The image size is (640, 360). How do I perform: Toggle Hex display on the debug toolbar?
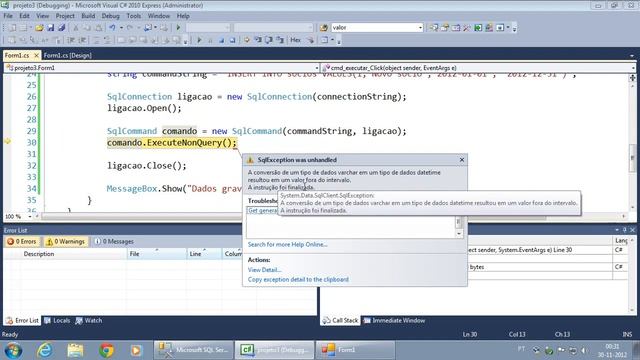click(x=296, y=40)
